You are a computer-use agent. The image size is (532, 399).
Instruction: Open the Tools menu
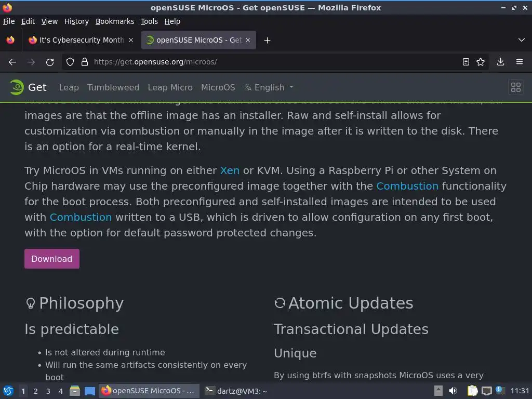(x=149, y=21)
